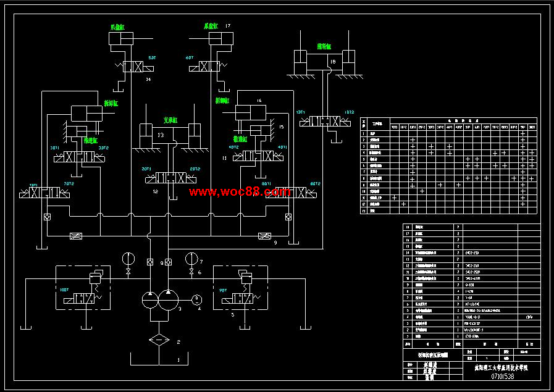The height and width of the screenshot is (392, 554).
Task: Select the number '5' under the 9DT box
Action: click(232, 315)
